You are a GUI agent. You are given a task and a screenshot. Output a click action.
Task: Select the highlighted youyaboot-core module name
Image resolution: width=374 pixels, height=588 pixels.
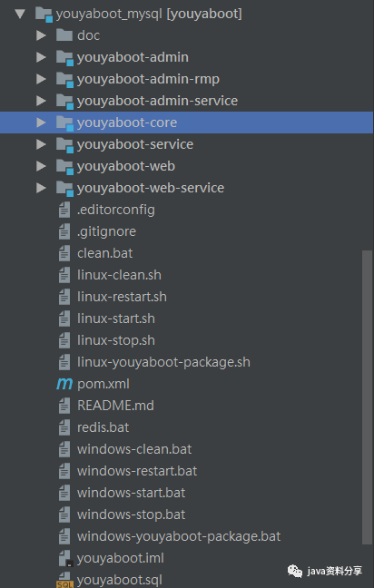127,122
